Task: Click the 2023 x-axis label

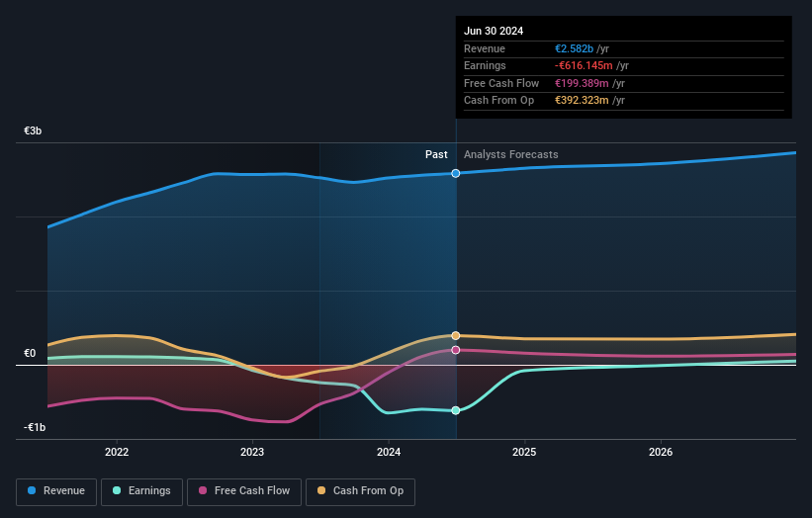Action: coord(252,452)
